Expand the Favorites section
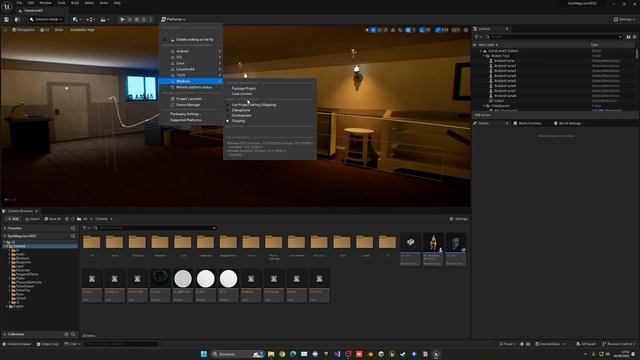 5,228
